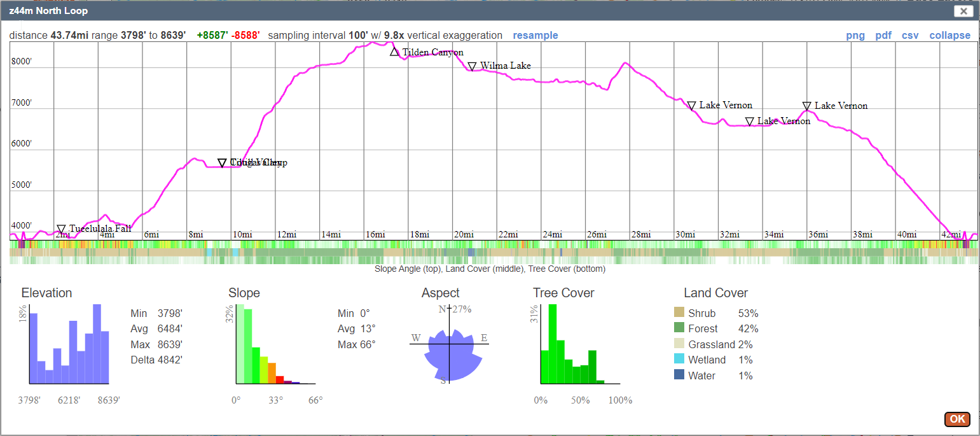This screenshot has width=980, height=436.
Task: Click the z44m North Loop title
Action: tap(48, 11)
